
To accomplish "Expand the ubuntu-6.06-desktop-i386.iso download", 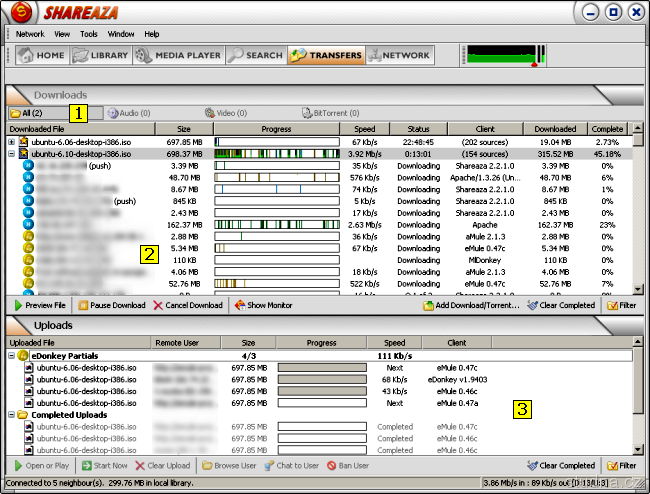I will click(x=12, y=142).
